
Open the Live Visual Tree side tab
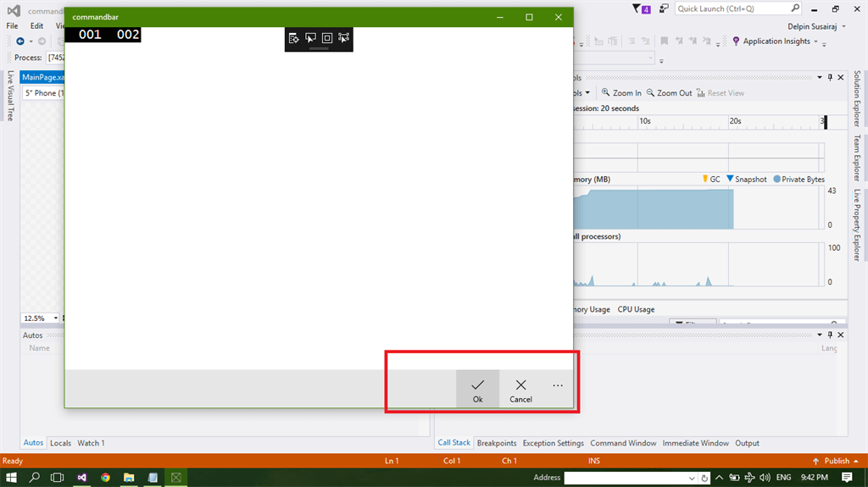(10, 95)
